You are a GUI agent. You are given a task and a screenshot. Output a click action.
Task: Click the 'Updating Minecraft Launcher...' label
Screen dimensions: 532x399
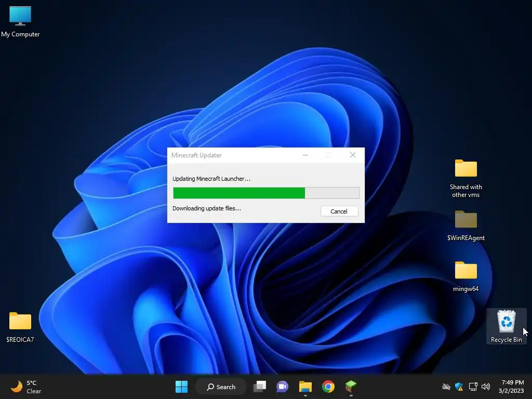(x=211, y=179)
